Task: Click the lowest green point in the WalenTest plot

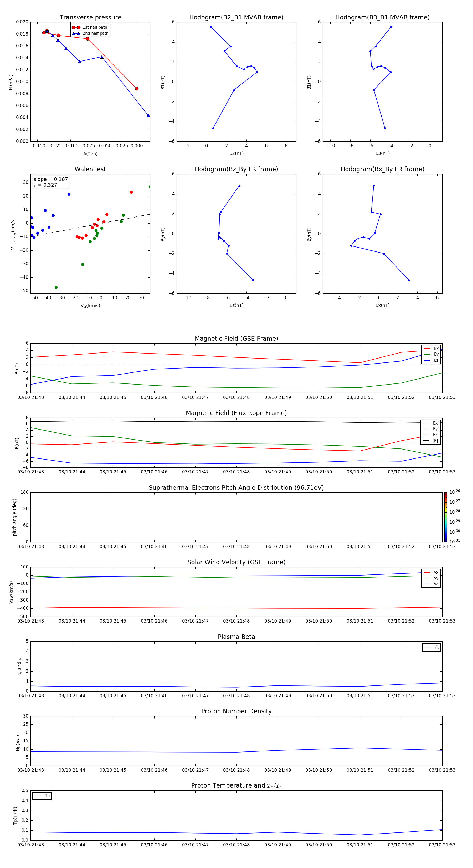Action: [56, 287]
